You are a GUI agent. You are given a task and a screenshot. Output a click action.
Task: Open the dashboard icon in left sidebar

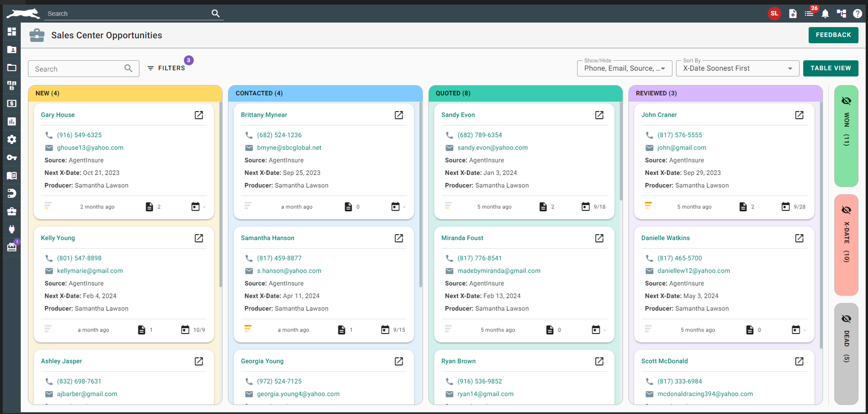(x=12, y=31)
